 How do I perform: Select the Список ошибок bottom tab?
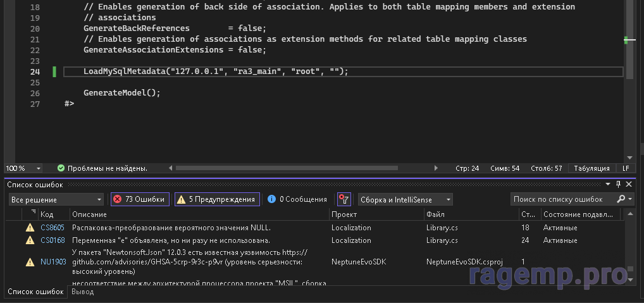pos(35,292)
